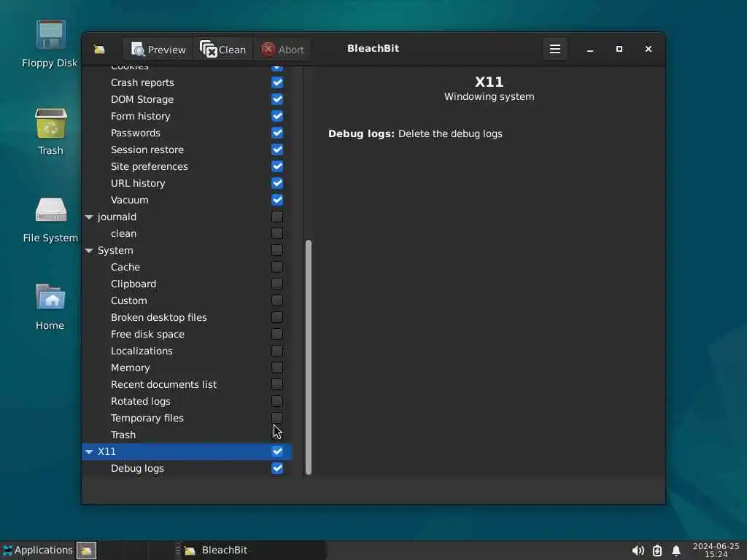This screenshot has width=747, height=560.
Task: Start the Clean operation
Action: tap(223, 49)
